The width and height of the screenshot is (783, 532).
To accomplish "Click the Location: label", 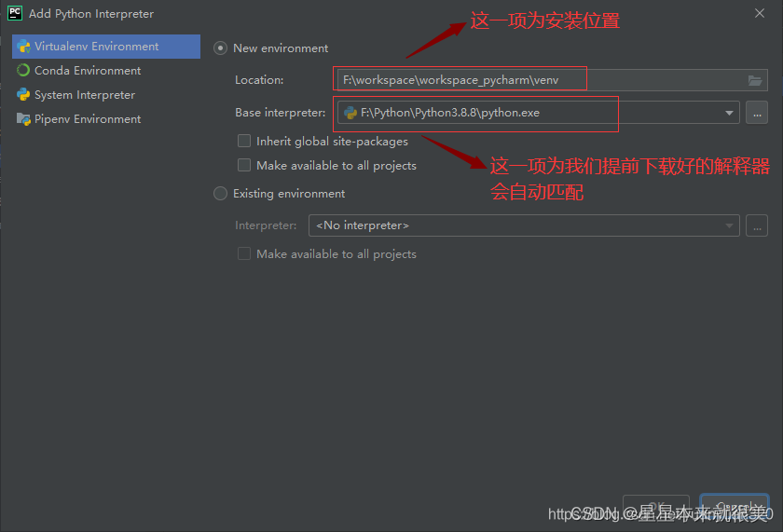I will [x=259, y=80].
